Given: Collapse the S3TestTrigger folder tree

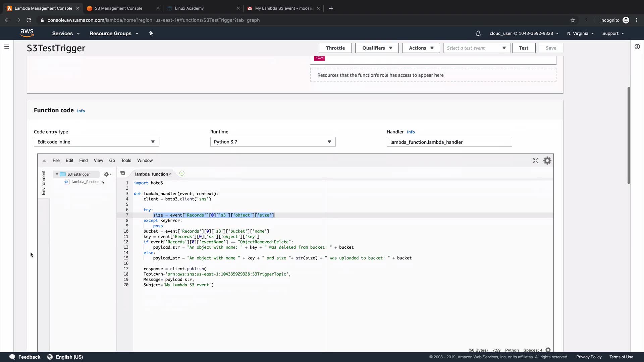Looking at the screenshot, I should 57,174.
